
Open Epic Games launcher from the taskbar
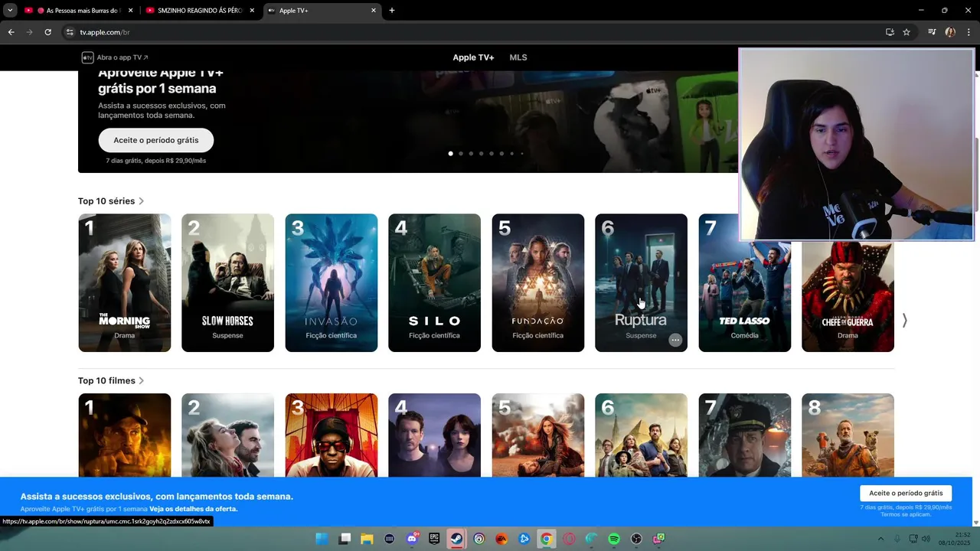[x=434, y=539]
